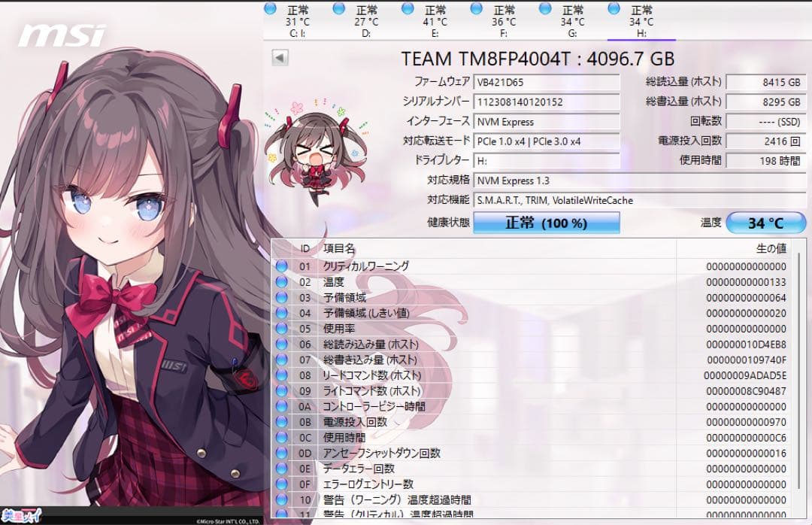Click the ID column header
Image resolution: width=812 pixels, height=525 pixels.
(x=304, y=249)
